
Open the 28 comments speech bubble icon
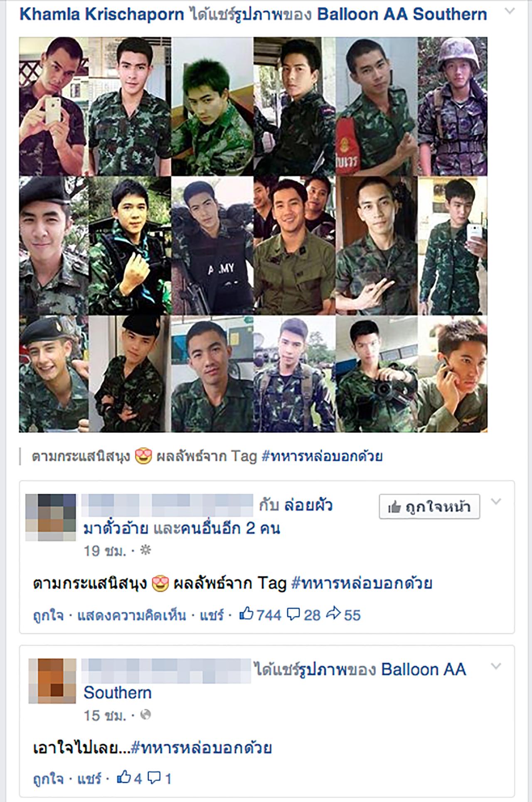pyautogui.click(x=293, y=614)
